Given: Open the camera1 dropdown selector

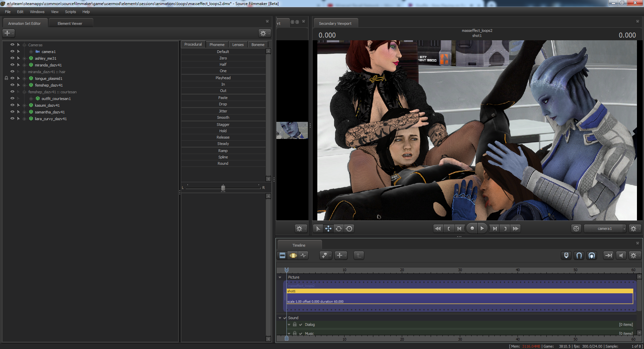Looking at the screenshot, I should click(605, 229).
